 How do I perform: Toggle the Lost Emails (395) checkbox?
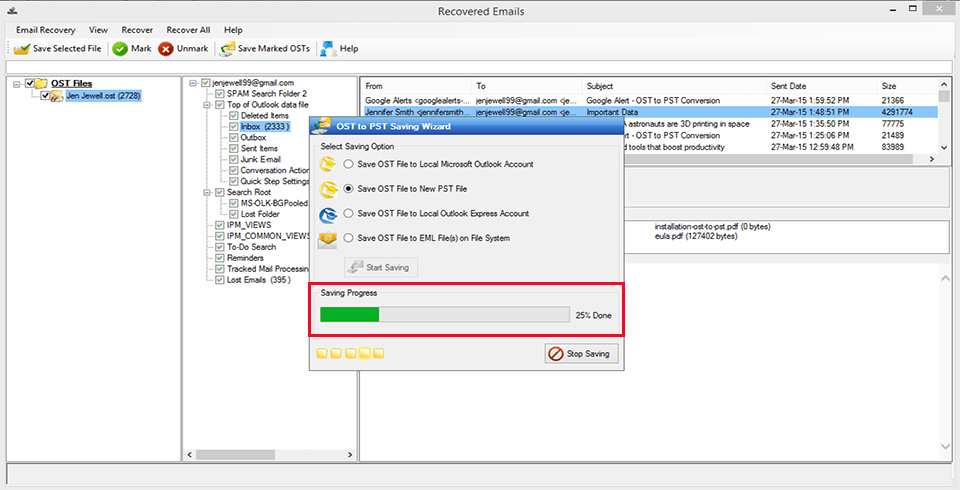click(219, 280)
